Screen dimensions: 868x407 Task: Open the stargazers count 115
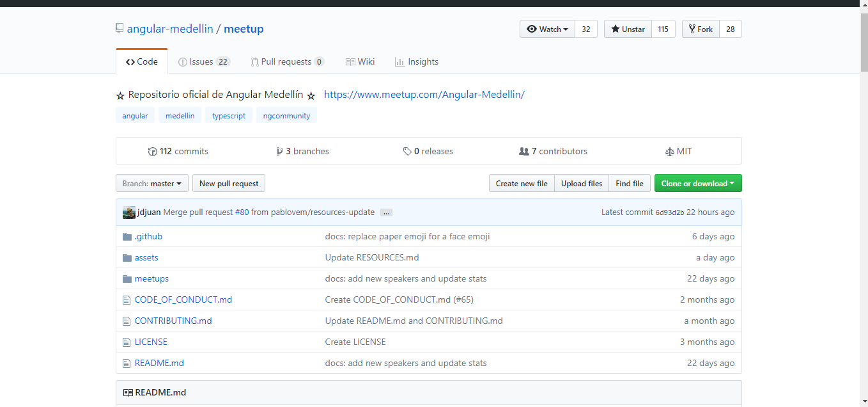click(x=663, y=29)
